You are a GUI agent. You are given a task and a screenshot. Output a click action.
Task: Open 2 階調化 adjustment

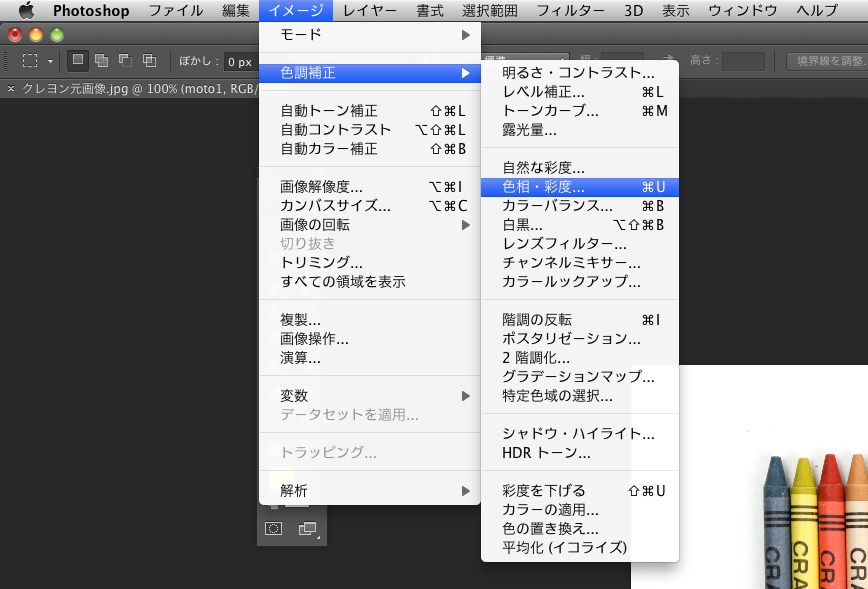click(580, 358)
